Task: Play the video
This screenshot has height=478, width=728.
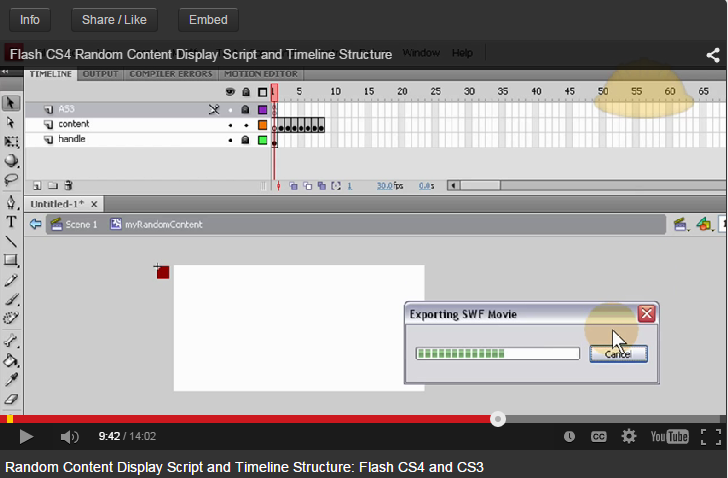Action: (x=26, y=437)
